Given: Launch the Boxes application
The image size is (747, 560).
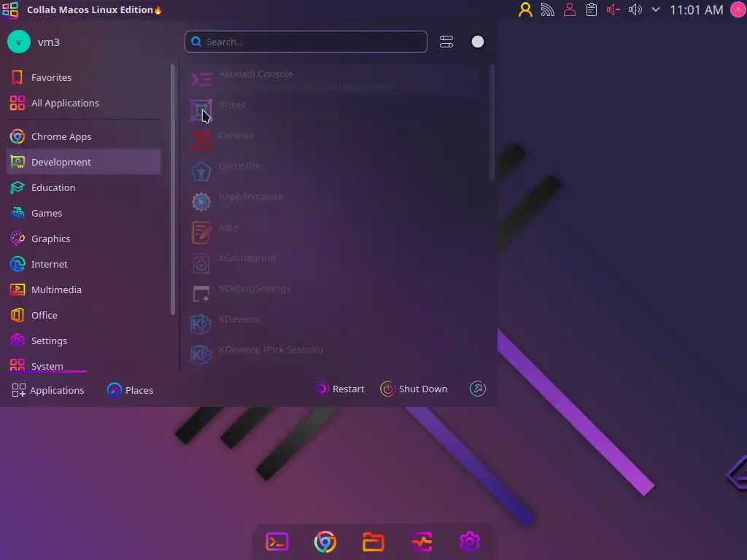Looking at the screenshot, I should click(334, 110).
